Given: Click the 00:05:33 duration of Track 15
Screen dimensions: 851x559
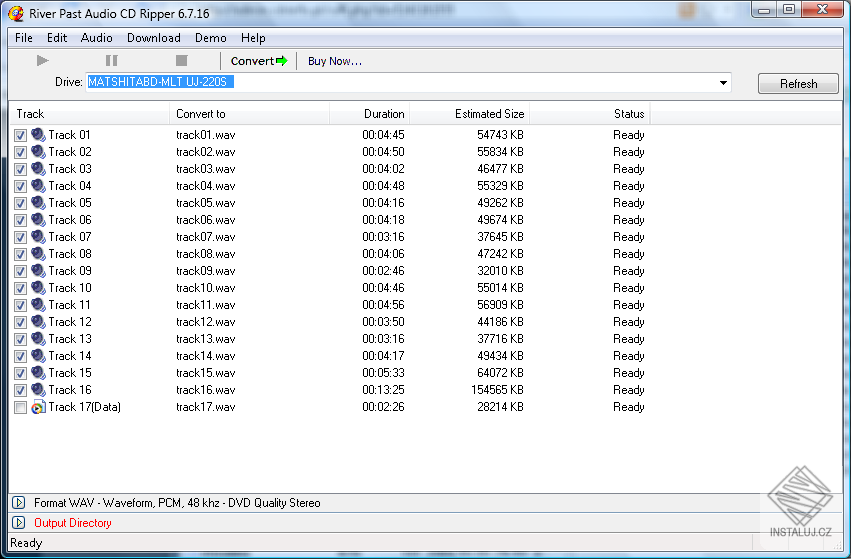Looking at the screenshot, I should click(x=383, y=373).
